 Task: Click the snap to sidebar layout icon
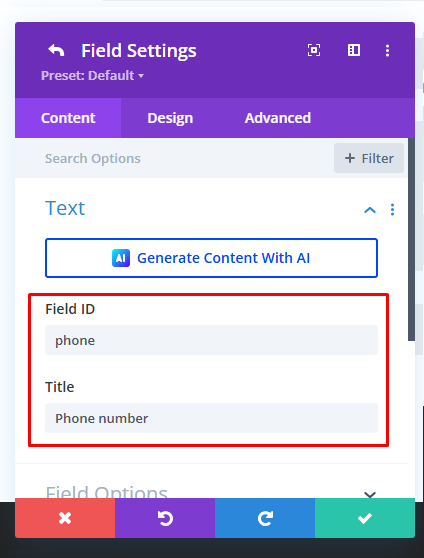(x=354, y=50)
